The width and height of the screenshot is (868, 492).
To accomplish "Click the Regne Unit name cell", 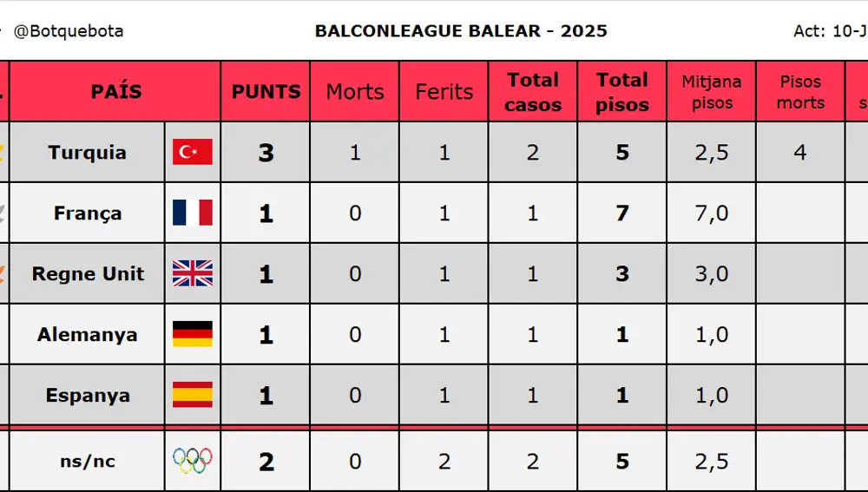I will click(x=87, y=273).
